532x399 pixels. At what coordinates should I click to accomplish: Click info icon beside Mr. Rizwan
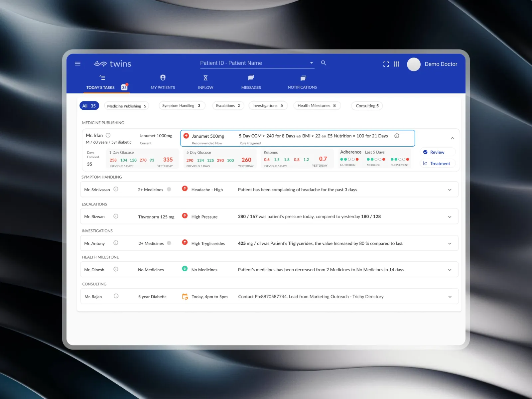click(116, 216)
